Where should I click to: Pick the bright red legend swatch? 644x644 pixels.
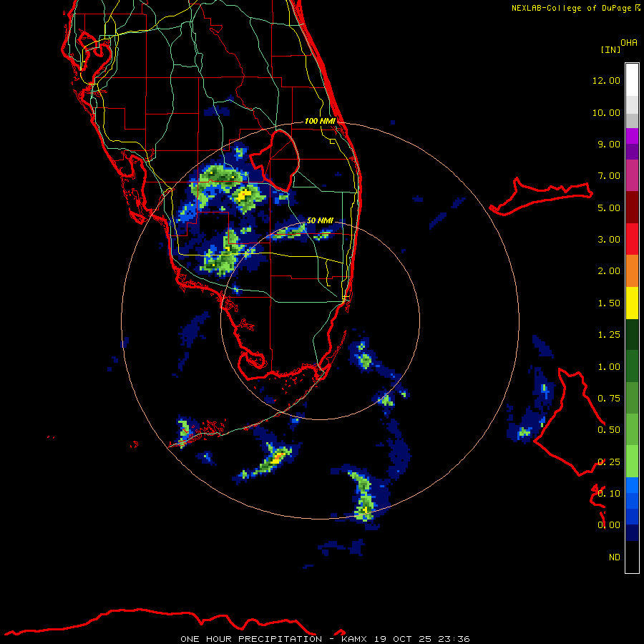(x=632, y=239)
